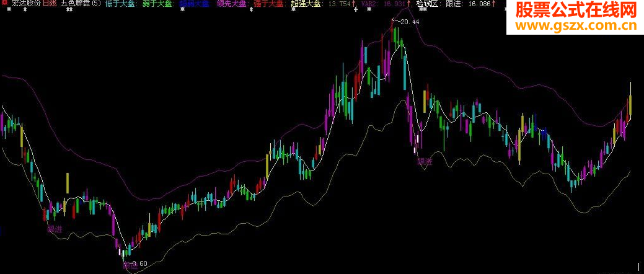The width and height of the screenshot is (644, 274).
Task: Click the red icon beside 宏达股份
Action: pos(5,3)
